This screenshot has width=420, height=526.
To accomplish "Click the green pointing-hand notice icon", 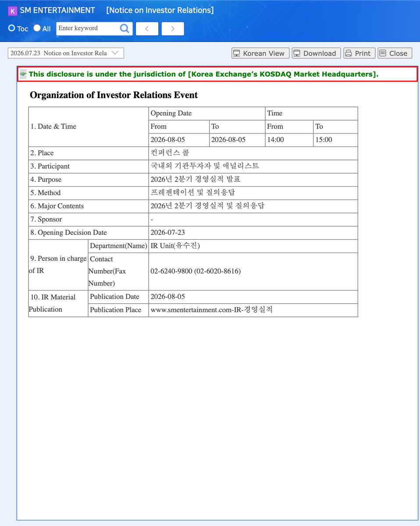I will tap(23, 74).
